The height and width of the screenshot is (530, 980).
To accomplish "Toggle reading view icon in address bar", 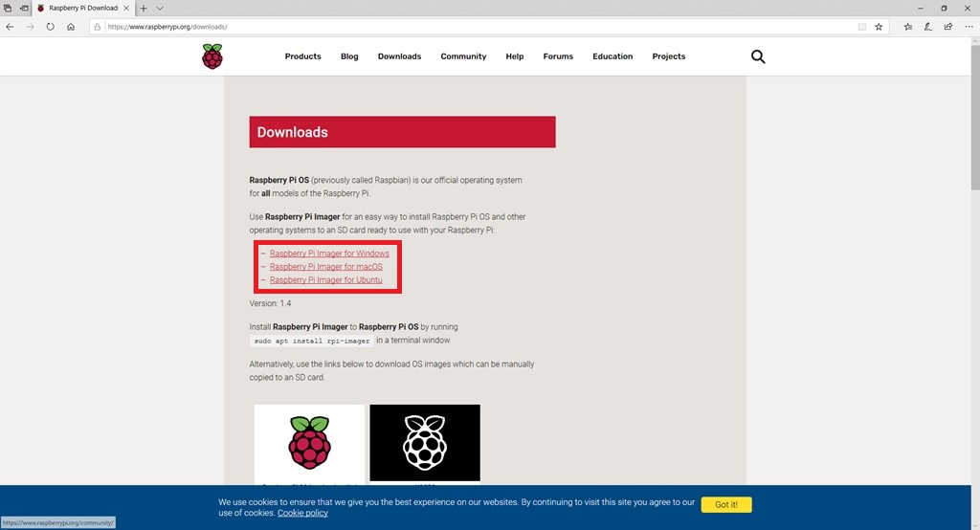I will 862,27.
